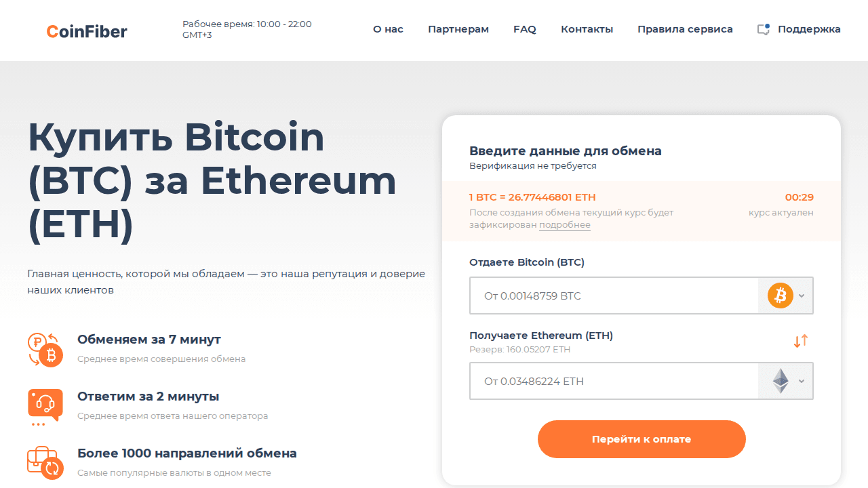This screenshot has width=868, height=488.
Task: Expand the Bitcoin currency dropdown arrow
Action: coord(802,296)
